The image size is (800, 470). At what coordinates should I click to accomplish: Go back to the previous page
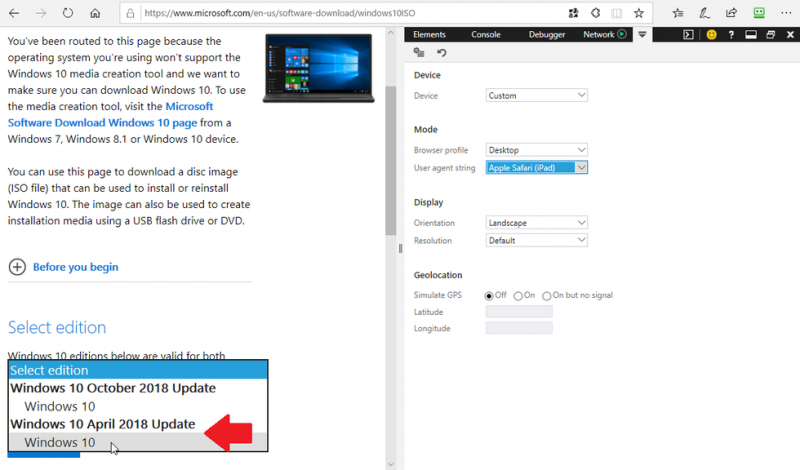click(14, 13)
